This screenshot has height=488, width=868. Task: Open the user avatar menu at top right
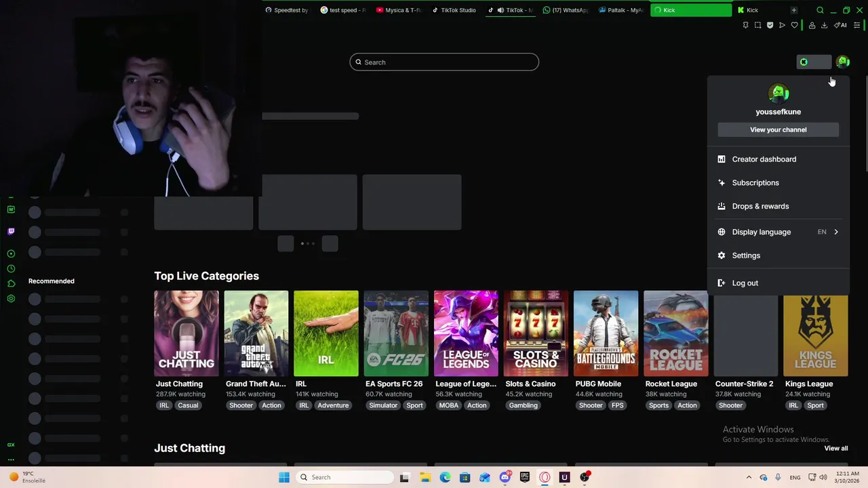tap(843, 62)
